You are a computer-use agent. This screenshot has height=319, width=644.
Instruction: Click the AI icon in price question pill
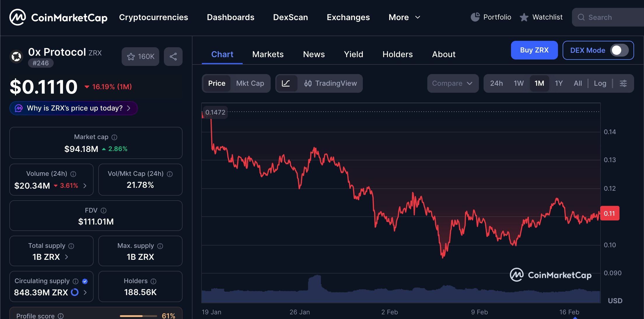point(19,108)
